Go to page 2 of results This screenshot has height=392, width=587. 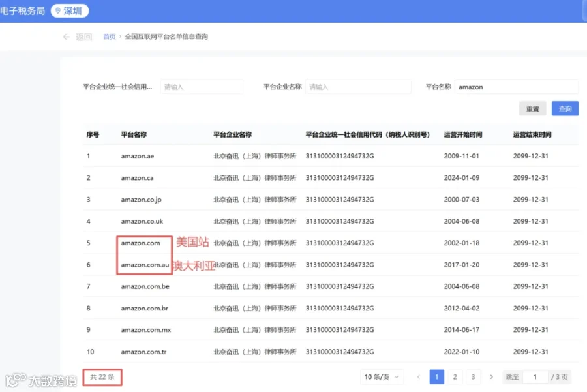pyautogui.click(x=455, y=376)
